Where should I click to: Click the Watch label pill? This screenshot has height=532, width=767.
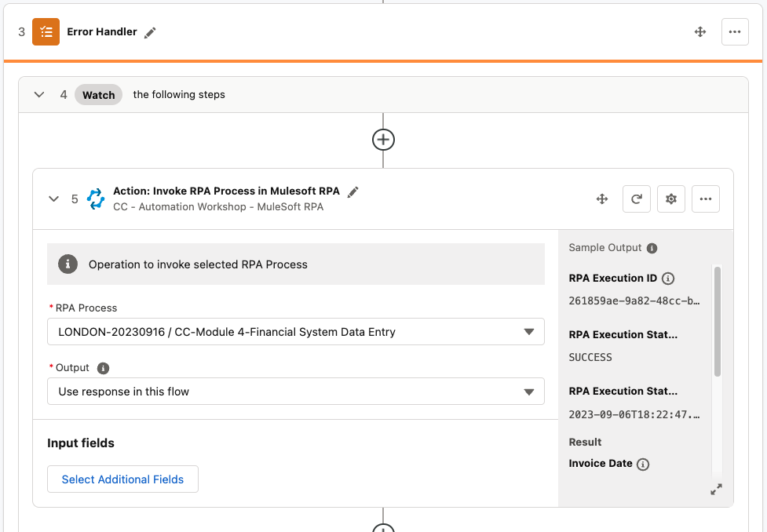tap(99, 95)
